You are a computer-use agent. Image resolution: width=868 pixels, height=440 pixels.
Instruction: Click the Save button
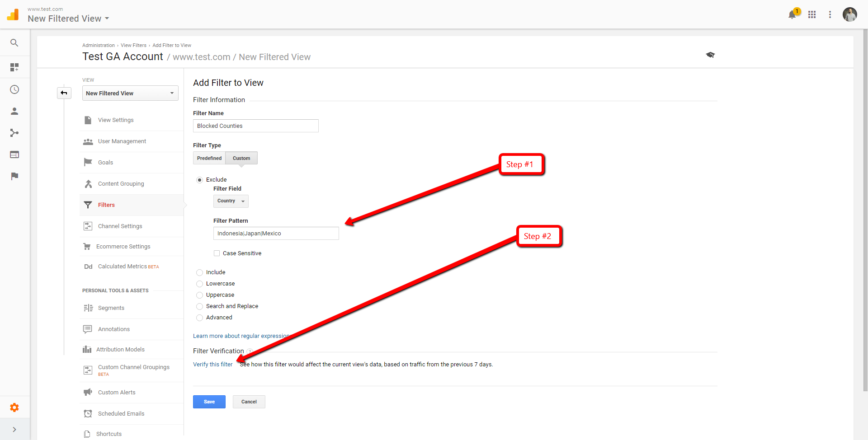pos(209,402)
